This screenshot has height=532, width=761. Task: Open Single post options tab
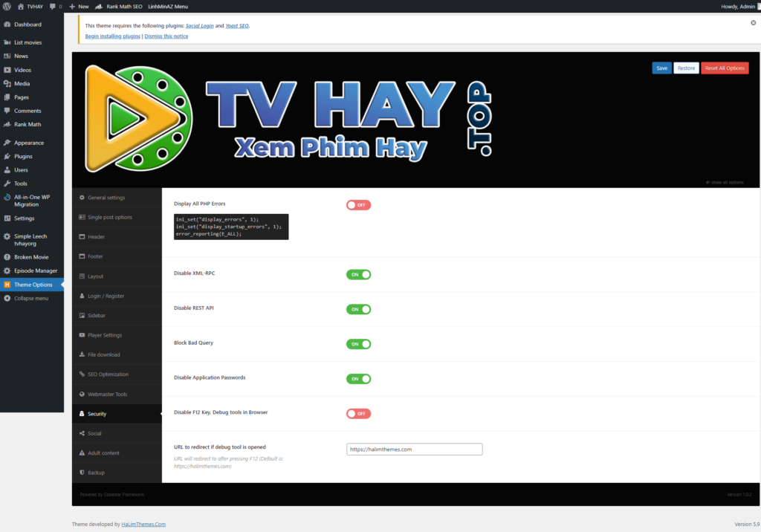click(x=117, y=217)
